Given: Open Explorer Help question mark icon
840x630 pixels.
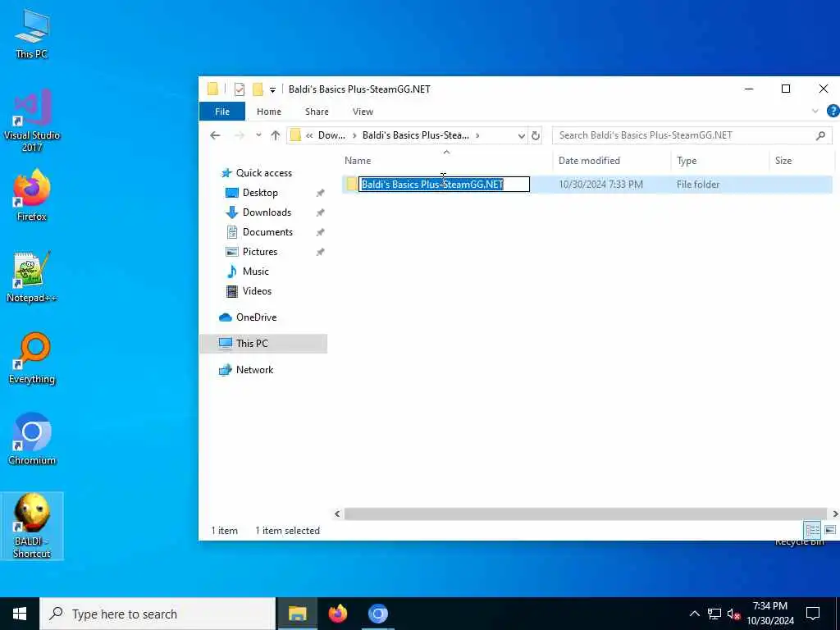Looking at the screenshot, I should [833, 111].
